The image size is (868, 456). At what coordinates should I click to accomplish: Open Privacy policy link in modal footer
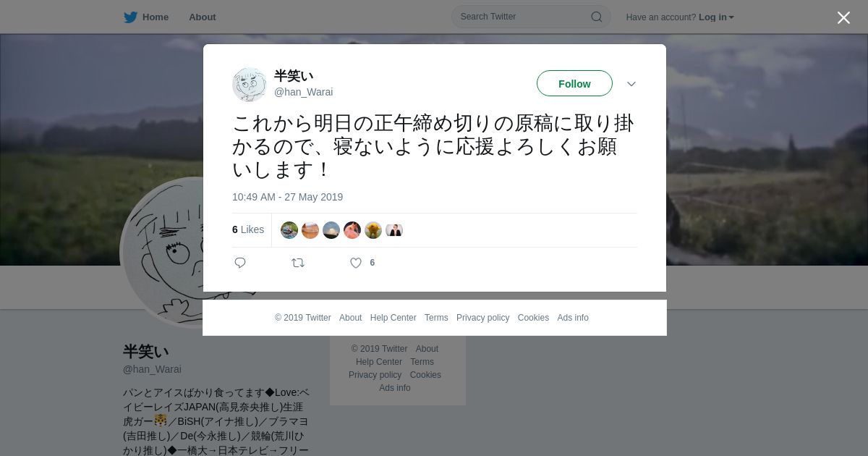482,318
